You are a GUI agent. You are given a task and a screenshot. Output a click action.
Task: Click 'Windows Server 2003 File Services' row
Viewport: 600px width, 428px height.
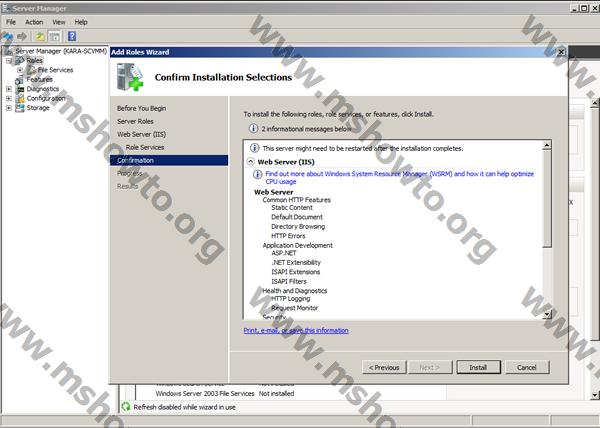(x=225, y=394)
